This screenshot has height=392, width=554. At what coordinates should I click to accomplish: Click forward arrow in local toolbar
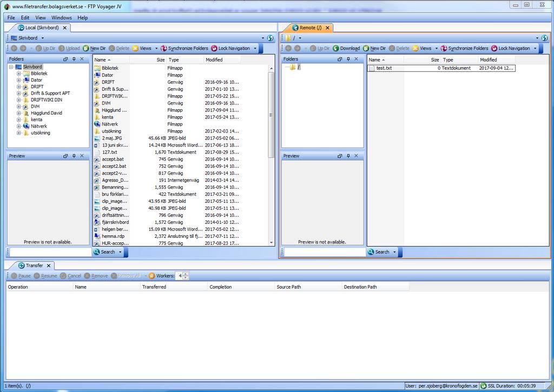tap(23, 48)
